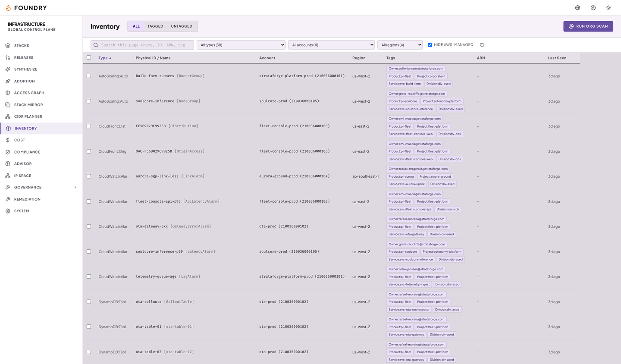Click the Account column header
Image resolution: width=621 pixels, height=364 pixels.
point(267,58)
